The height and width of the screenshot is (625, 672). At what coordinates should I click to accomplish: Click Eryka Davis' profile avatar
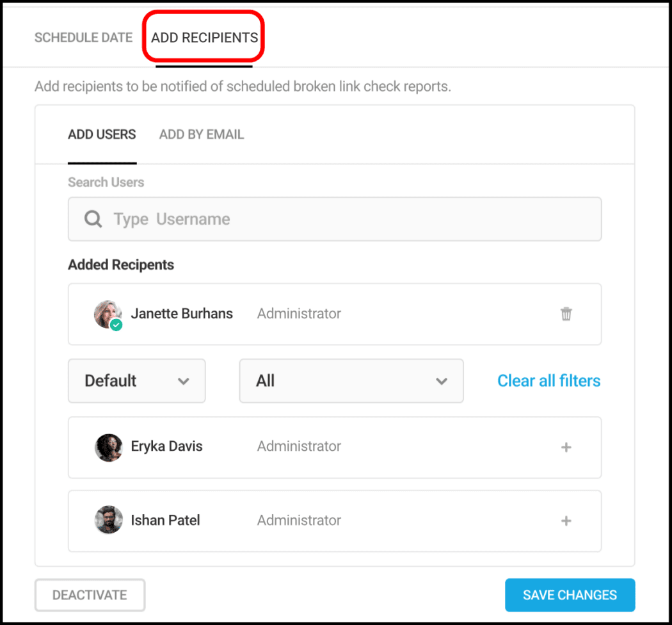pos(108,447)
